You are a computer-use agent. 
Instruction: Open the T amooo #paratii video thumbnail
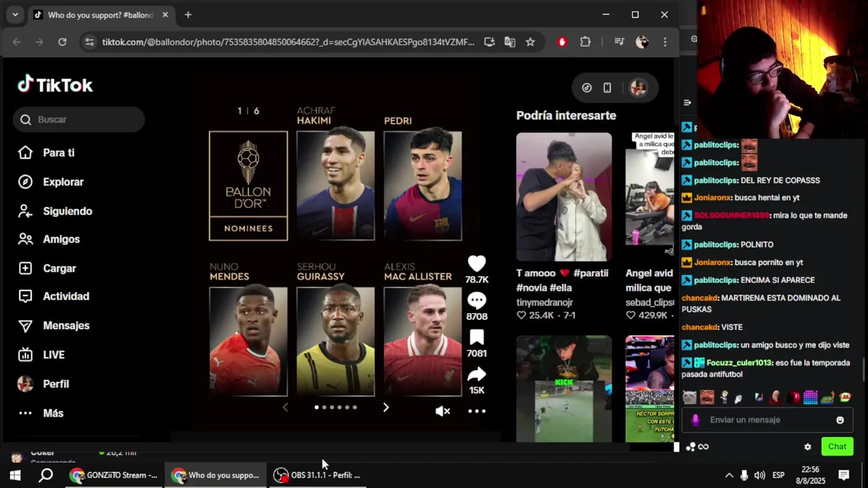pos(564,197)
